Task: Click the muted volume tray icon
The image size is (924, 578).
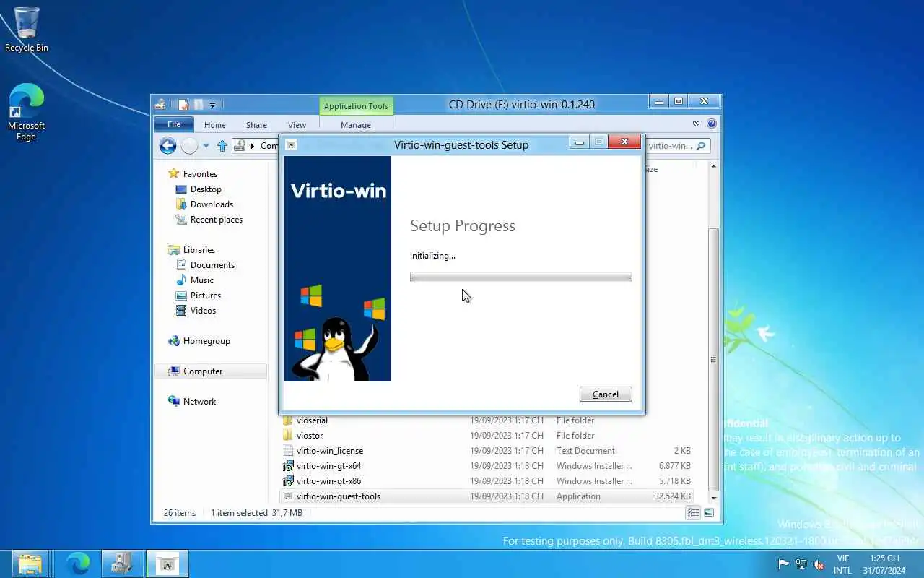Action: pos(819,564)
